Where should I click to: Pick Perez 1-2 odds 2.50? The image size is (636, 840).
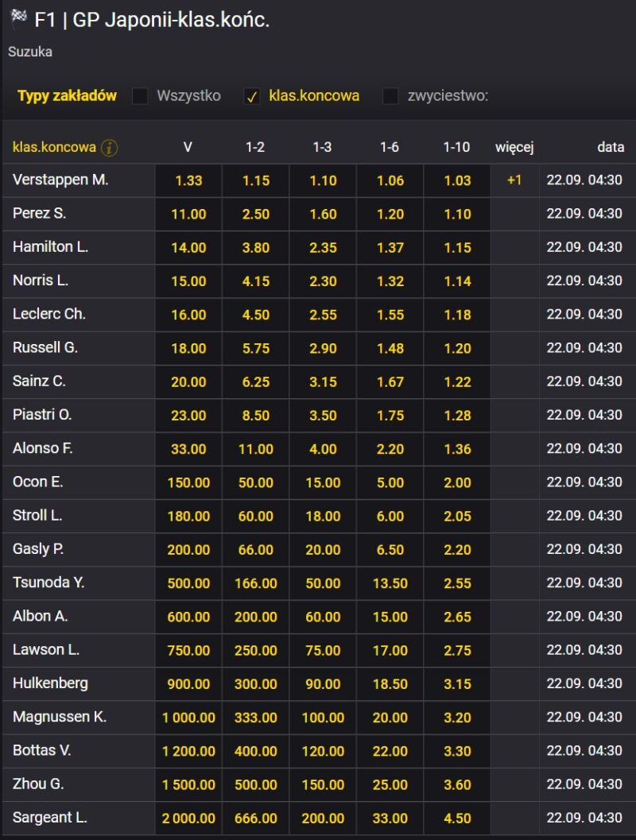(x=255, y=215)
